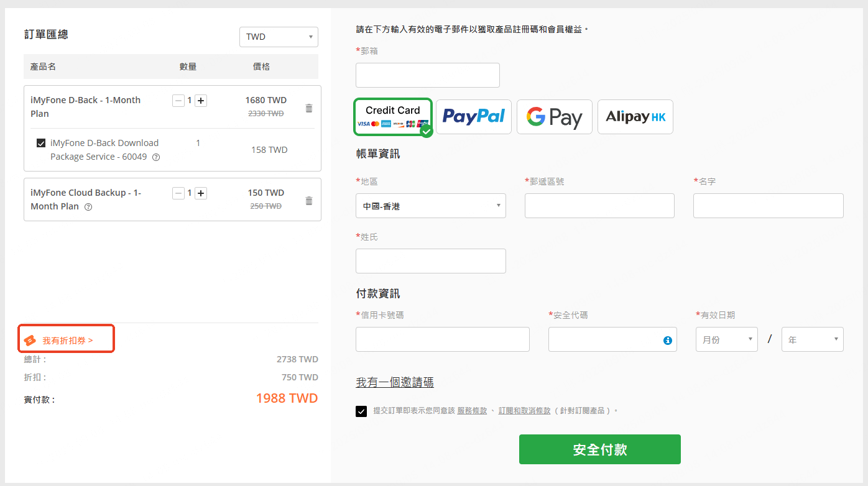Focus the 安全代碼 security code field
Image resolution: width=868 pixels, height=486 pixels.
coord(613,339)
